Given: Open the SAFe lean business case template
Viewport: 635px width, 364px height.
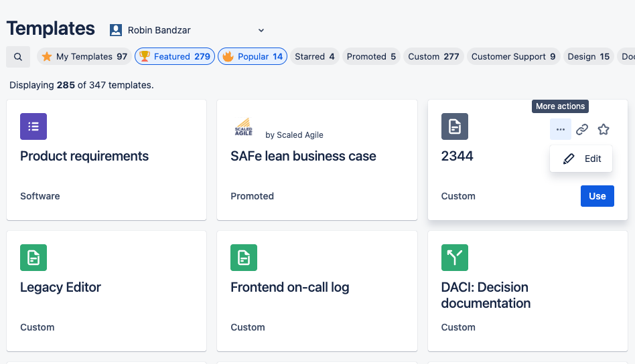Looking at the screenshot, I should pyautogui.click(x=303, y=157).
